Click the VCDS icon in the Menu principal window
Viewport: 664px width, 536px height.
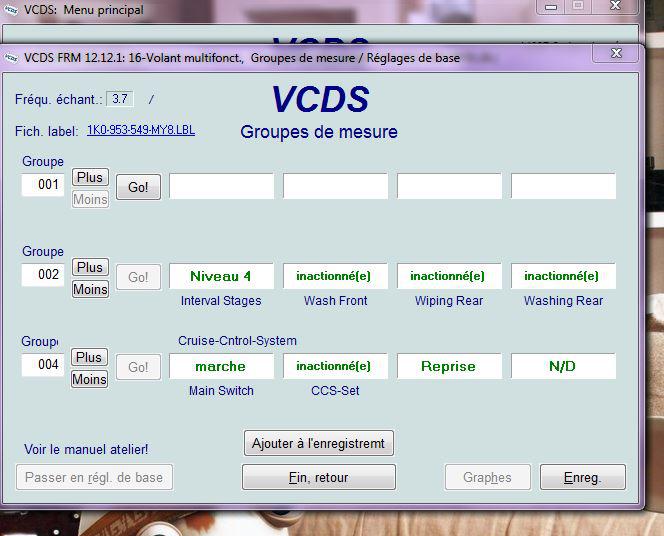pos(11,10)
